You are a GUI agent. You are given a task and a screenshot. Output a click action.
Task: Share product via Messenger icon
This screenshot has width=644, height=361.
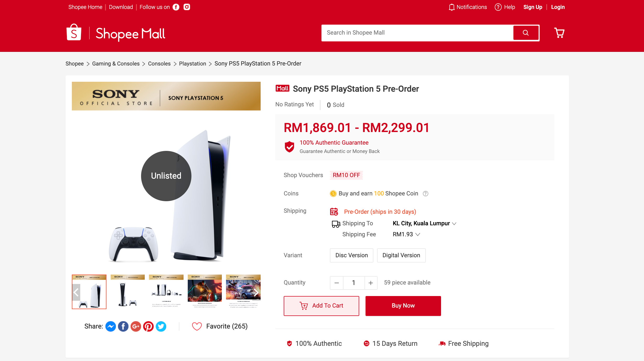tap(111, 326)
